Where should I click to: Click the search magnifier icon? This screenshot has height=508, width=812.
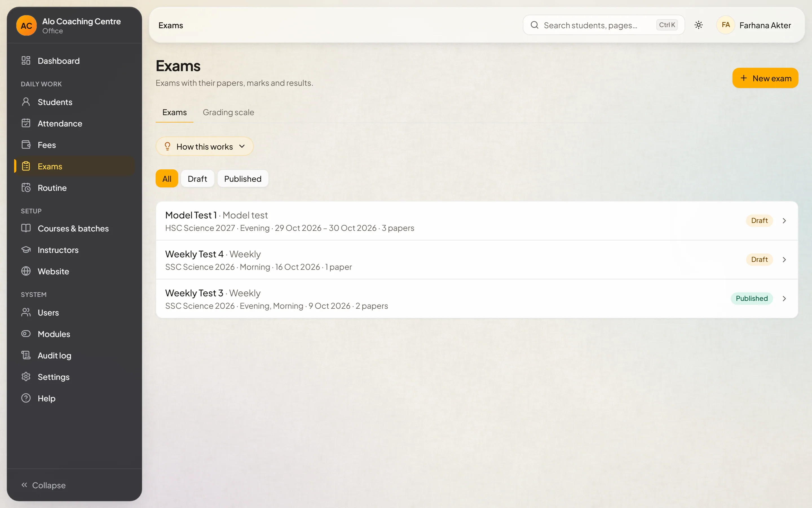tap(535, 25)
